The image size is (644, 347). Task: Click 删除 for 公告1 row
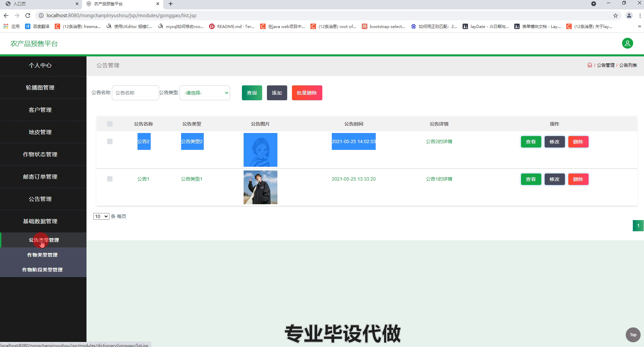(x=578, y=179)
